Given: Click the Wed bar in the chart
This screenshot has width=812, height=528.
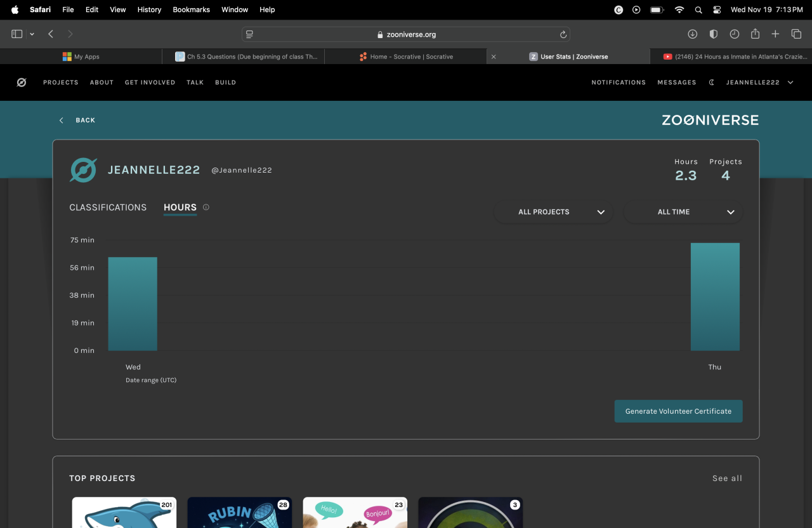Looking at the screenshot, I should 133,304.
